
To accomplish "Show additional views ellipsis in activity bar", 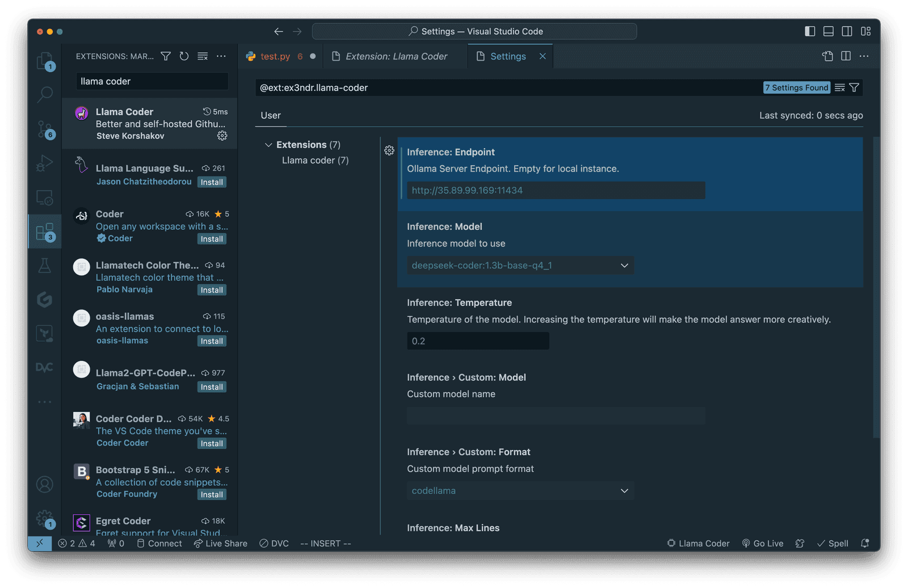I will click(x=45, y=402).
